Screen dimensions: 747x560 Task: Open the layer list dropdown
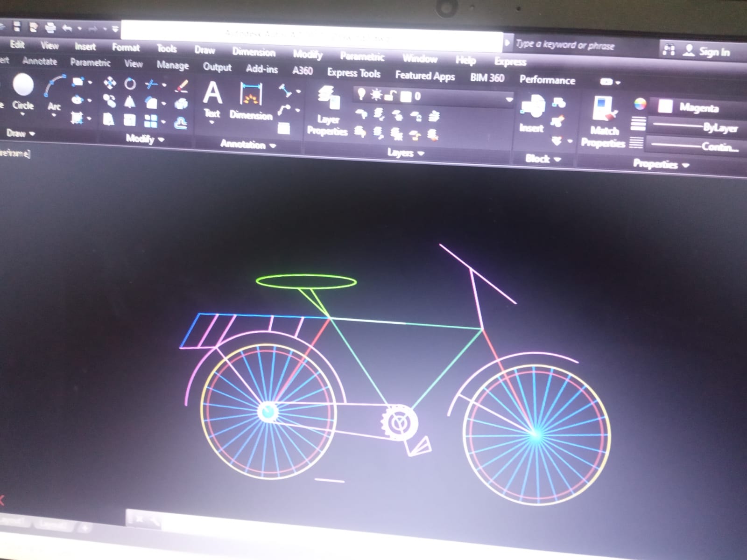coord(509,99)
